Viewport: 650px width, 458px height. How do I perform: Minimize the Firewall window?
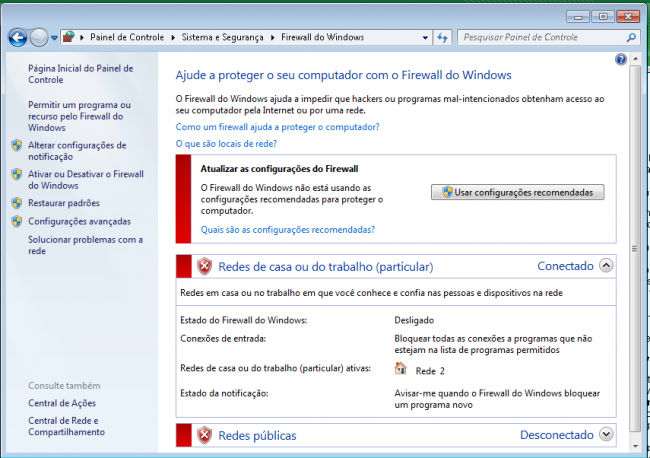point(578,17)
